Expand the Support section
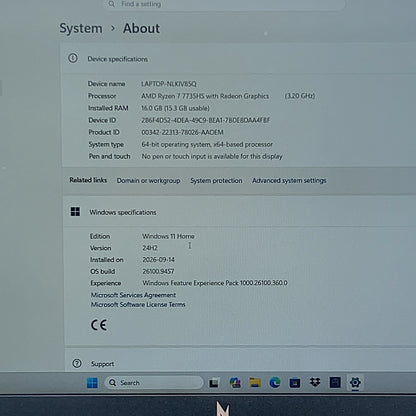Screen dimensions: 416x416 [x=240, y=363]
